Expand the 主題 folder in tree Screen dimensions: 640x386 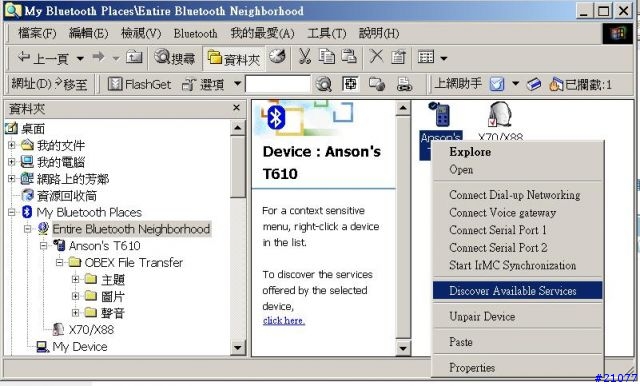(75, 279)
